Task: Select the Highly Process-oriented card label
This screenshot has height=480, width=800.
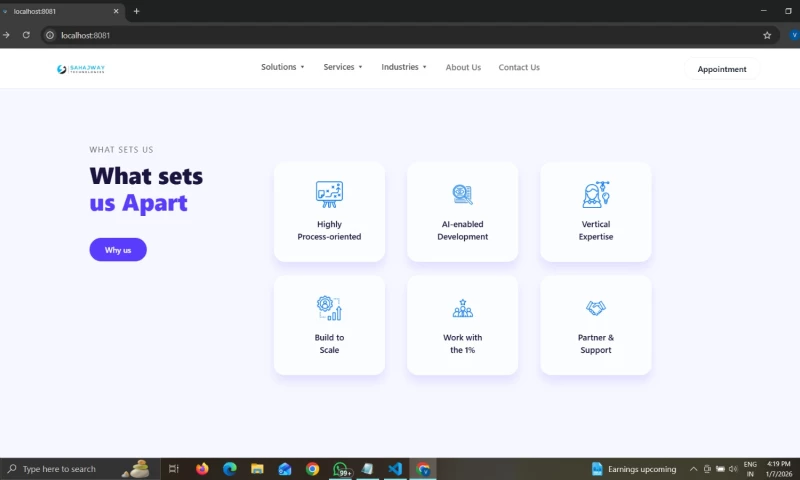Action: click(x=329, y=230)
